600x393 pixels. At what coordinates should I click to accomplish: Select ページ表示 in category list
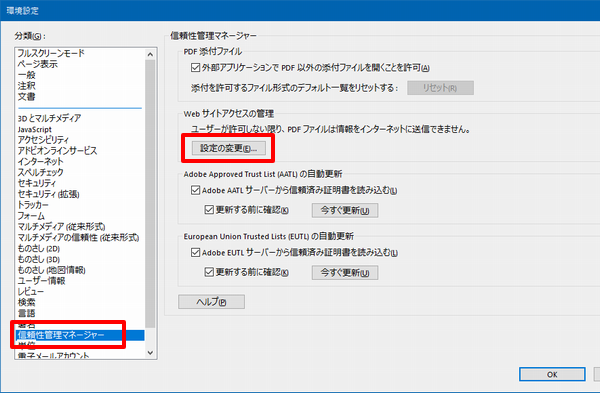pyautogui.click(x=38, y=64)
